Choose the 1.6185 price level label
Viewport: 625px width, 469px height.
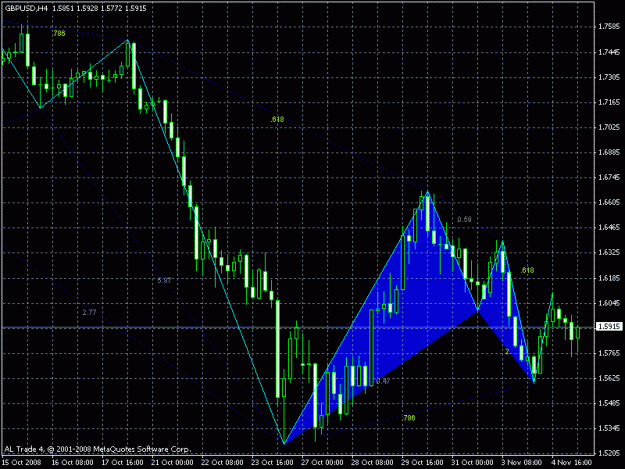click(x=609, y=278)
